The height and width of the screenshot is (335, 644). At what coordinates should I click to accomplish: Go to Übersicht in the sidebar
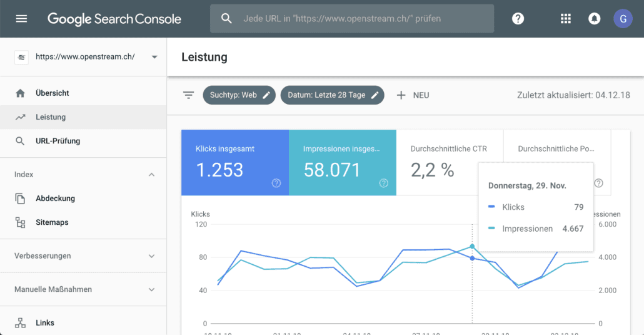click(x=53, y=93)
